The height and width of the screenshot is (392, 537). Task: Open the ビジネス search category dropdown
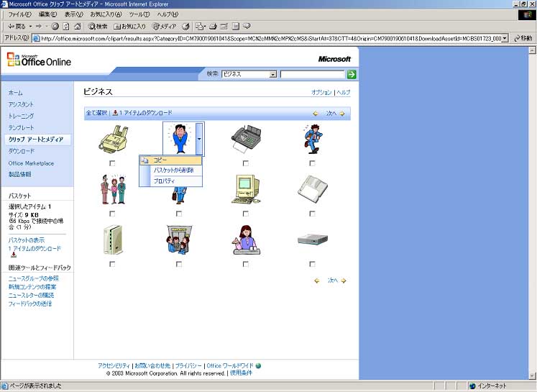(272, 74)
